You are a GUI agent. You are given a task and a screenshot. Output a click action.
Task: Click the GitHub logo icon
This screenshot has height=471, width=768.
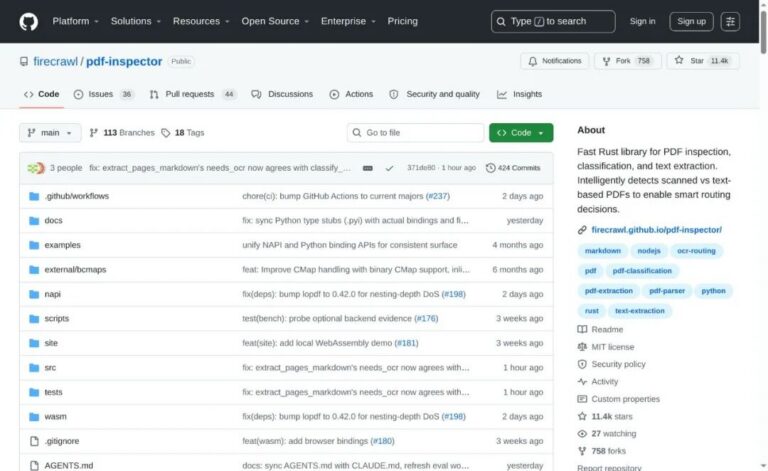[x=28, y=22]
